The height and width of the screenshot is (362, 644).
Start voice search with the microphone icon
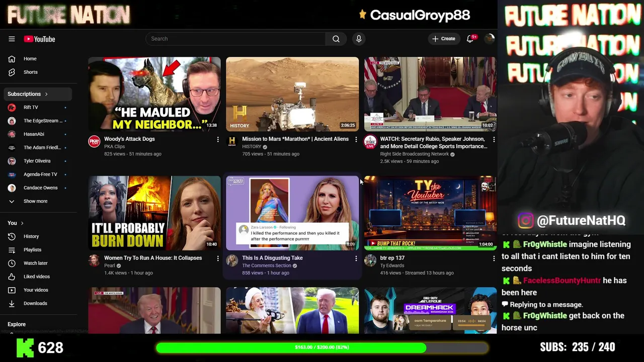pyautogui.click(x=359, y=39)
